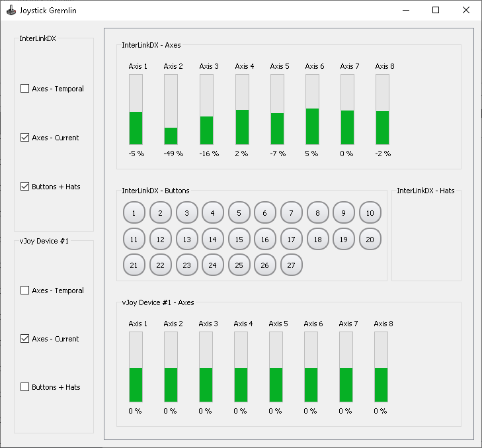Viewport: 482px width, 448px height.
Task: Click InterLinkDX Axis 6 level bar
Action: 312,110
